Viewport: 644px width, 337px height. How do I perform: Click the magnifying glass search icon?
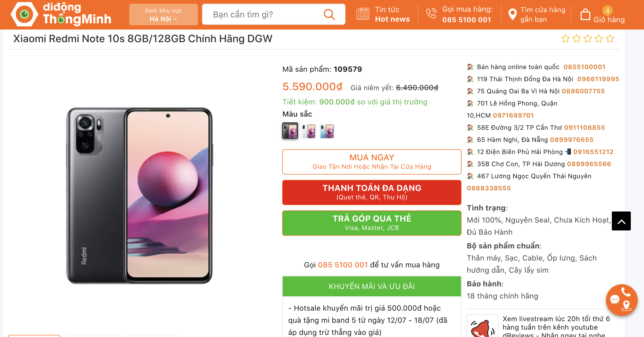(x=329, y=15)
